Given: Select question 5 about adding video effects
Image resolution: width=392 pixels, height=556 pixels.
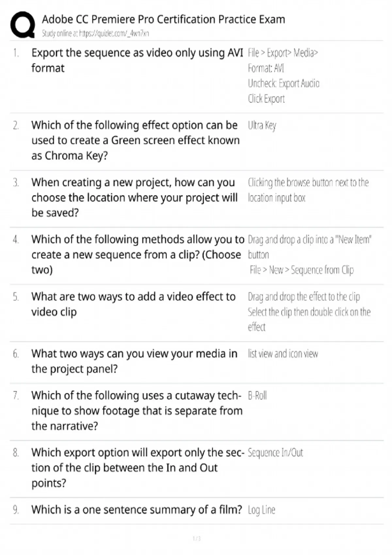Looking at the screenshot, I should coord(133,304).
